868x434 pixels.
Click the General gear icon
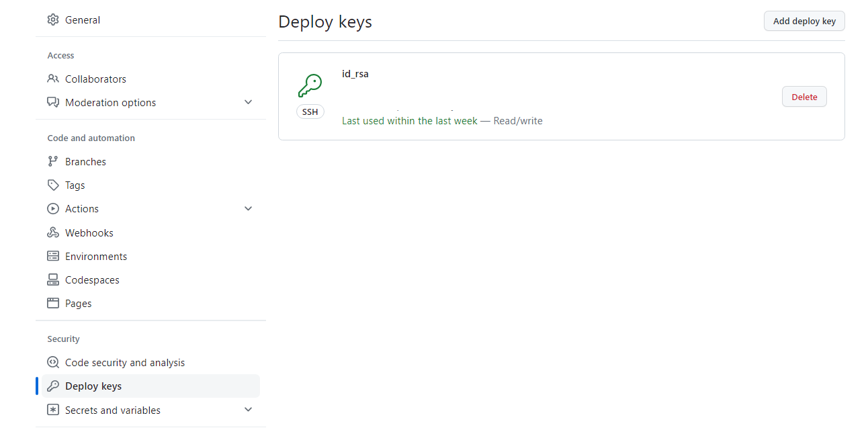(x=53, y=20)
